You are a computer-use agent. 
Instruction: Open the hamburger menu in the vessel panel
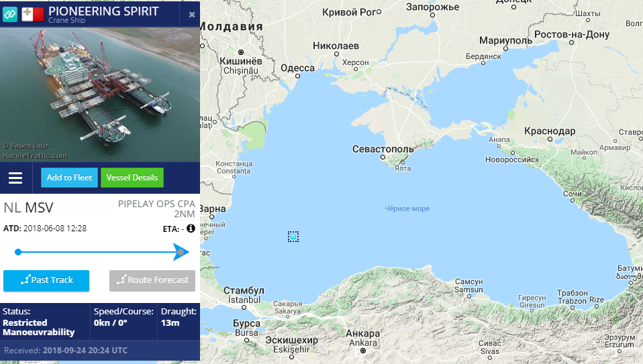pyautogui.click(x=15, y=178)
